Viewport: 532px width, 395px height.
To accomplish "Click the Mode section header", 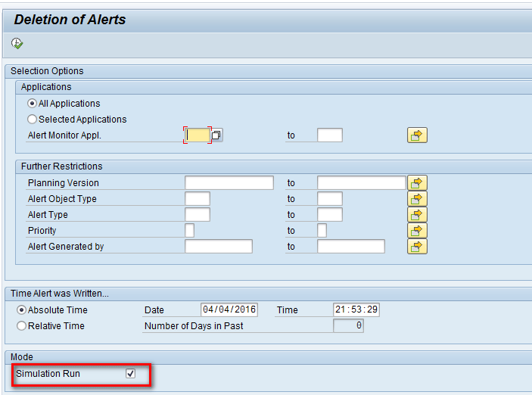I will pos(22,357).
